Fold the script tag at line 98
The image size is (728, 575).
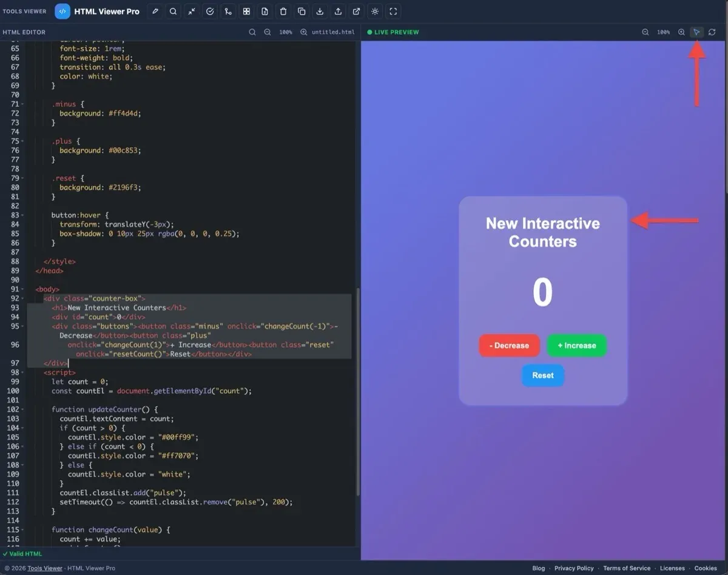tap(23, 372)
